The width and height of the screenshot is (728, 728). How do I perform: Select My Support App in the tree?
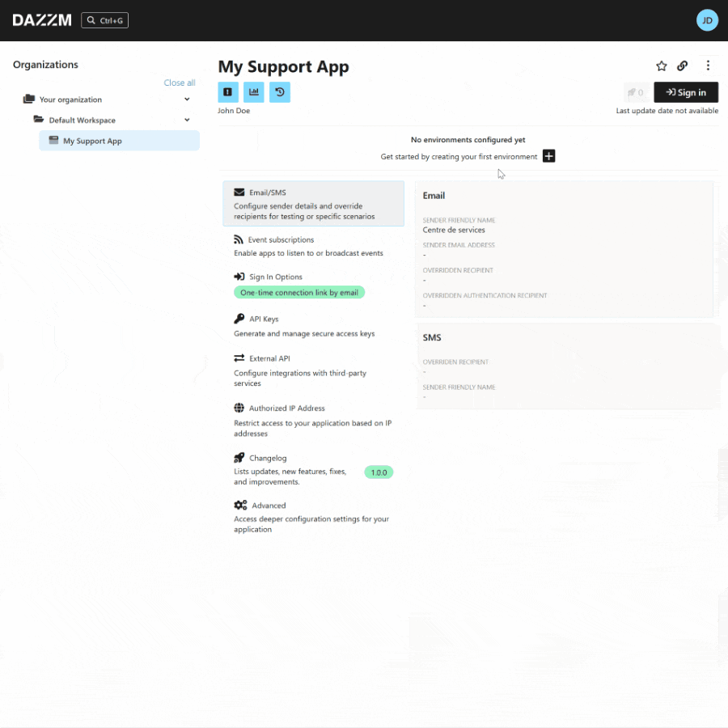(92, 141)
